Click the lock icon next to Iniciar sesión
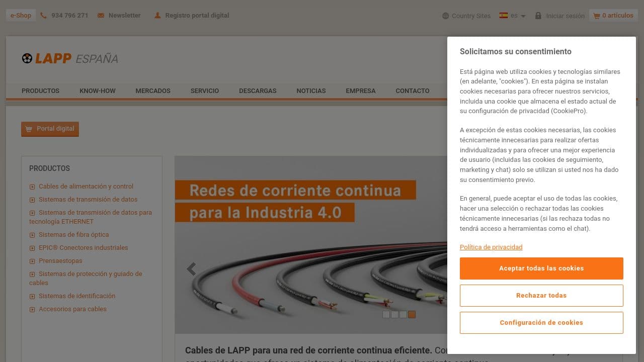This screenshot has height=362, width=644. pos(538,15)
